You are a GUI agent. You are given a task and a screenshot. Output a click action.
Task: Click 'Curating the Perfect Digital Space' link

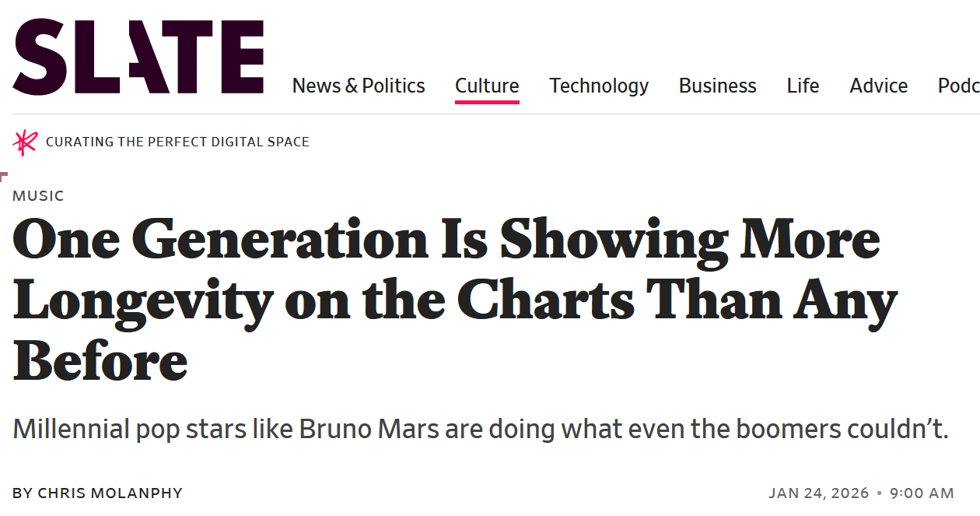[177, 142]
